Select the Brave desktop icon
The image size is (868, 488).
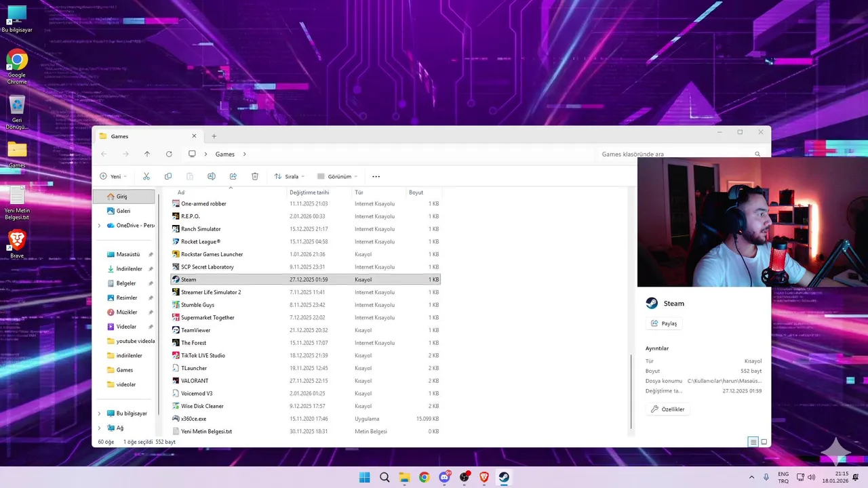click(17, 245)
